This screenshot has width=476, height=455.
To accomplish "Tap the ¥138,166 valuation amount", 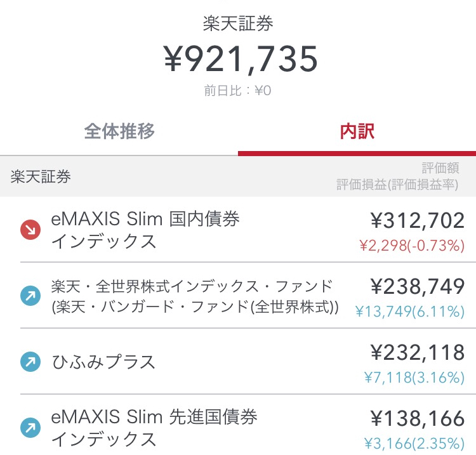I will click(x=418, y=418).
